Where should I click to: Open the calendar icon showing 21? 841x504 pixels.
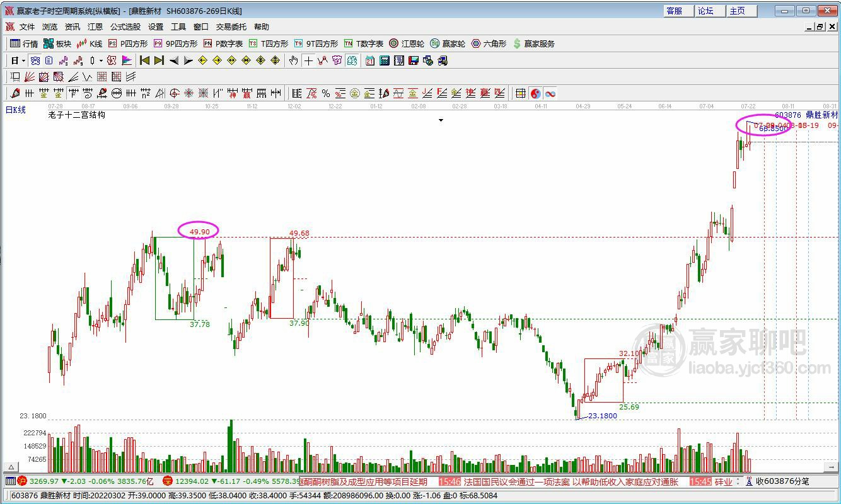(369, 60)
